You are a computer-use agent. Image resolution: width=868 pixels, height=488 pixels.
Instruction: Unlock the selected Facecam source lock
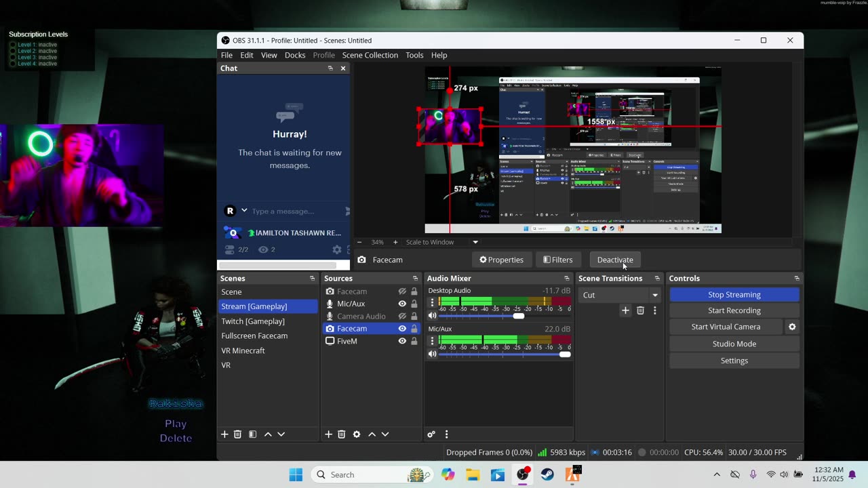(x=414, y=329)
